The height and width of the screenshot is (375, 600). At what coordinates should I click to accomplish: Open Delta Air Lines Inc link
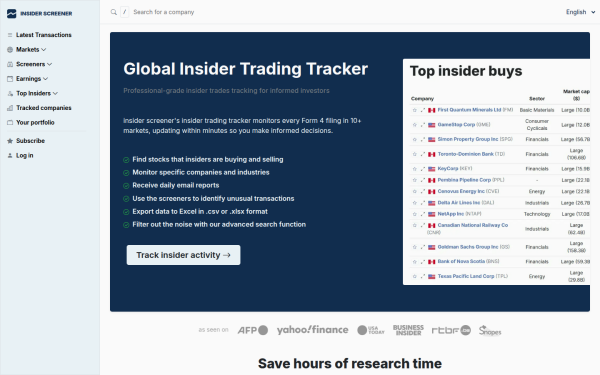point(459,202)
